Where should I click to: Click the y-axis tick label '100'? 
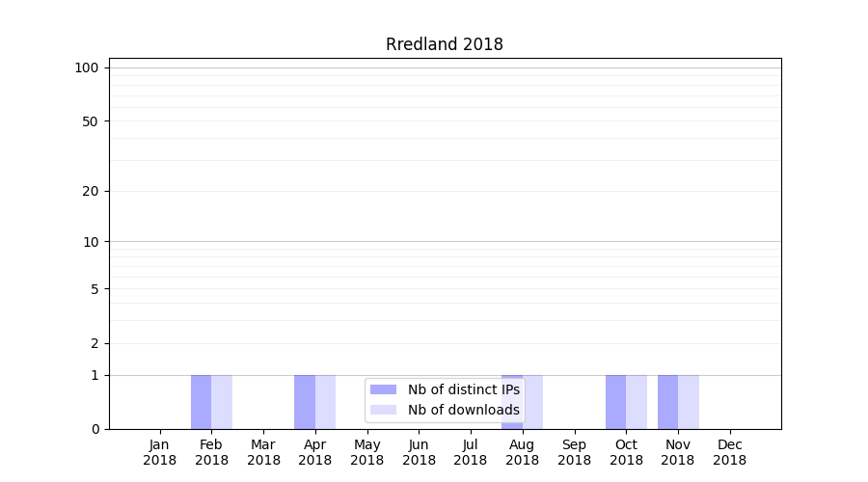(87, 67)
